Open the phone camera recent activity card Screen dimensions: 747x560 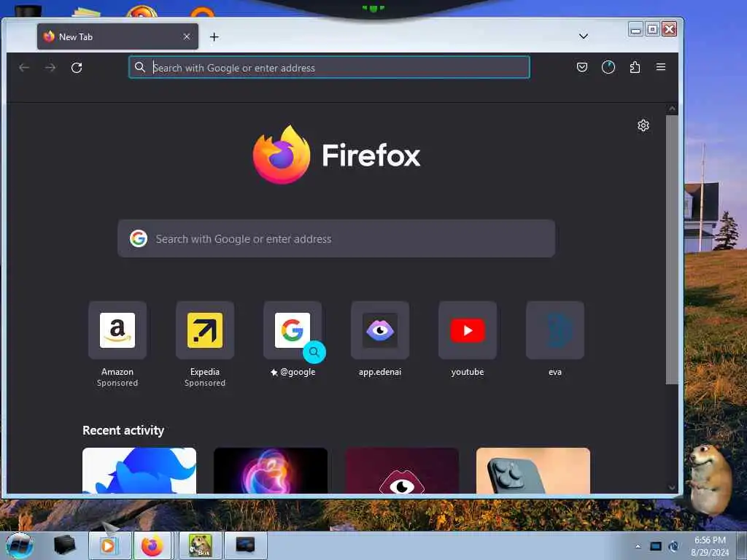coord(533,470)
